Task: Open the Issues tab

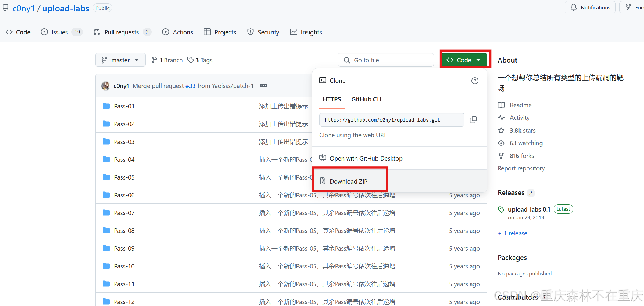Action: coord(62,32)
